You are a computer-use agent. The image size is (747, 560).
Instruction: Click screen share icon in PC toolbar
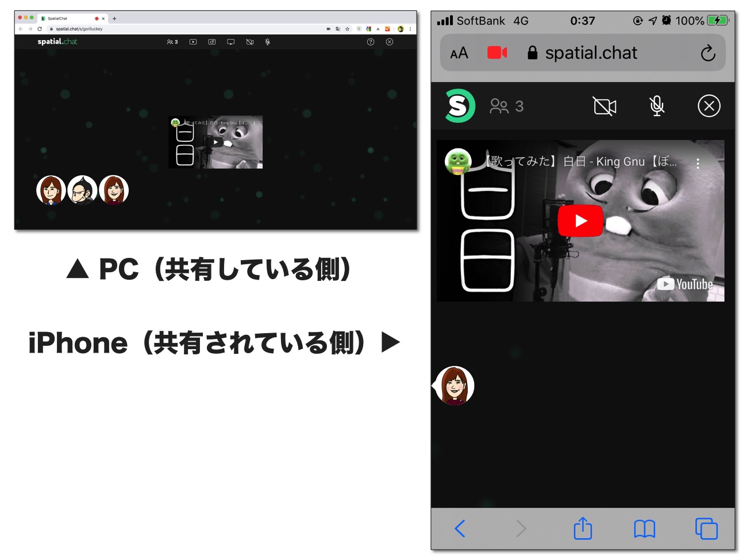click(231, 42)
